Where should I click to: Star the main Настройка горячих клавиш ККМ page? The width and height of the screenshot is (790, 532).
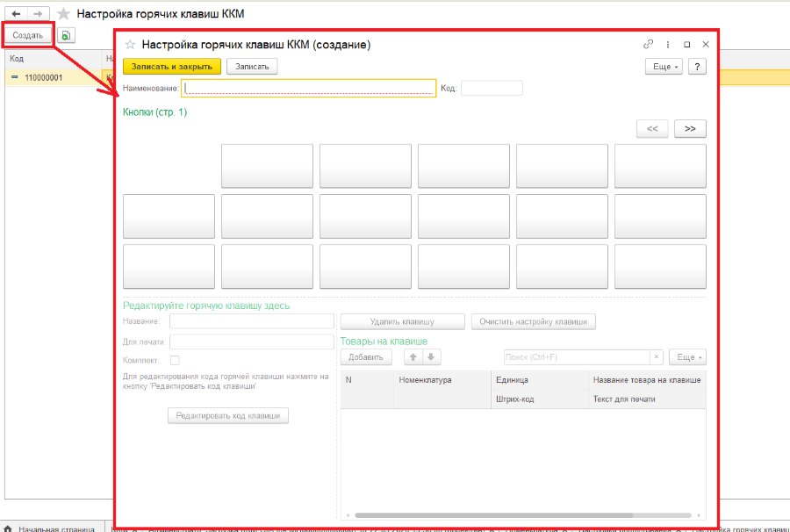pyautogui.click(x=63, y=13)
